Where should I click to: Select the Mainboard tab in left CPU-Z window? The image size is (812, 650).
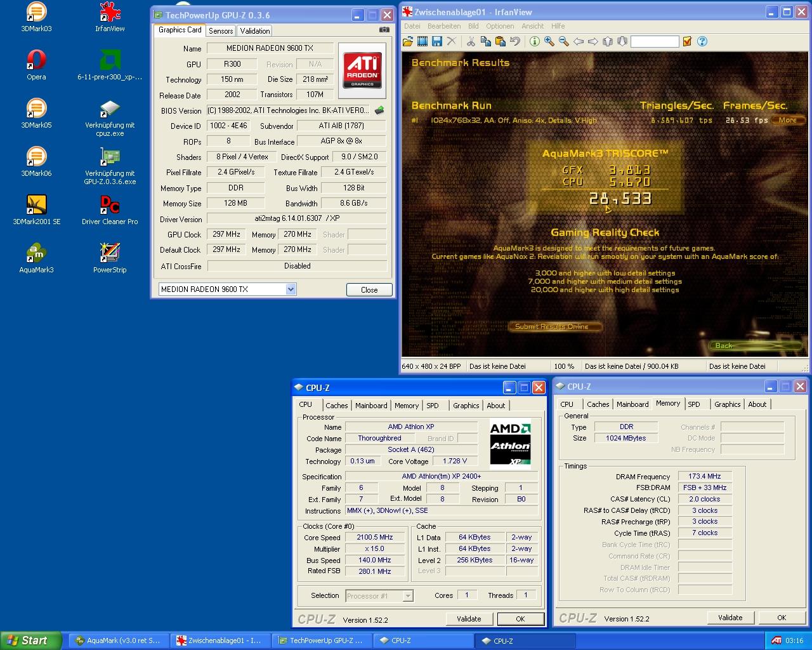click(371, 406)
